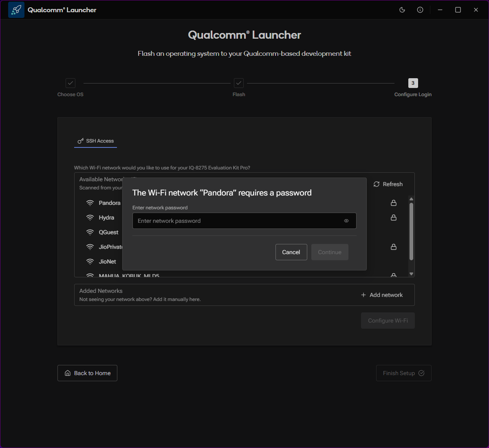Viewport: 489px width, 448px height.
Task: Click Continue in the password dialog
Action: tap(330, 252)
